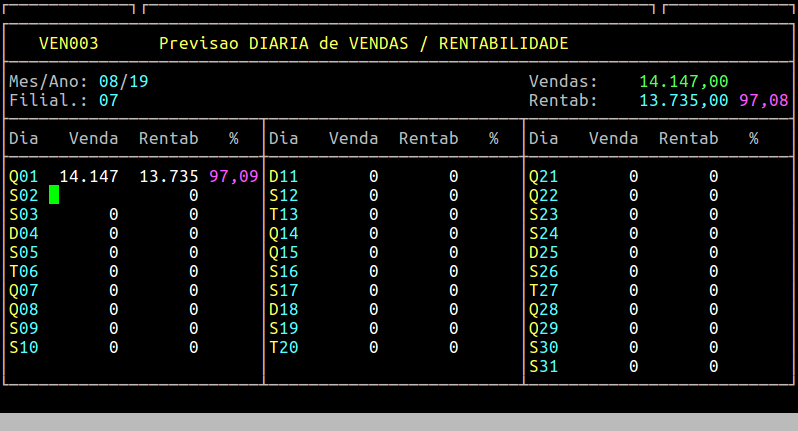This screenshot has width=798, height=431.
Task: Click the 14.147 Venda value for Q01
Action: point(88,176)
